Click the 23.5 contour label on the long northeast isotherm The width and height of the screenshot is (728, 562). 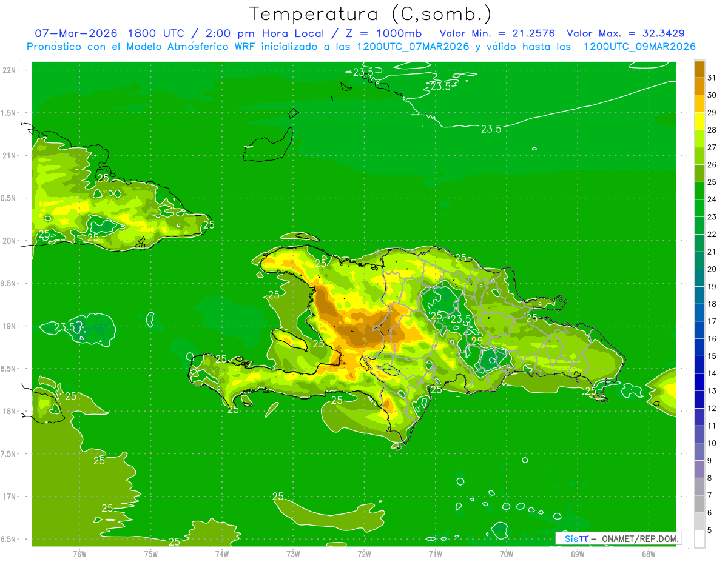coord(491,129)
